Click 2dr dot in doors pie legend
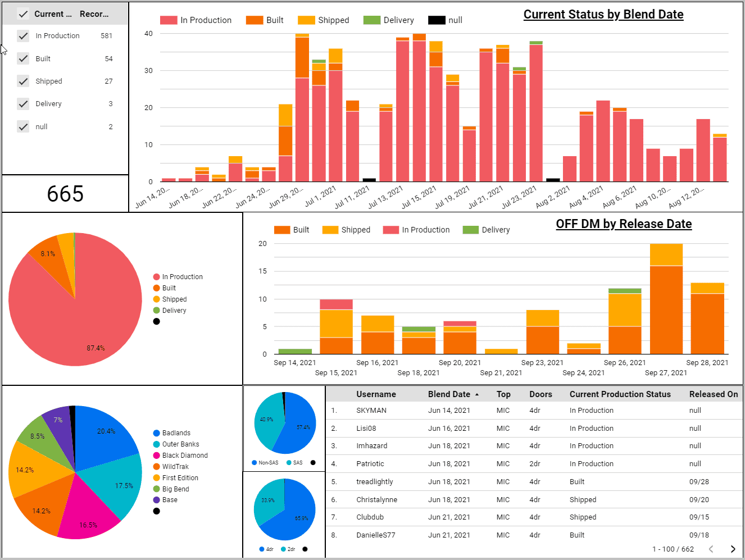Viewport: 745px width, 560px height. point(284,549)
